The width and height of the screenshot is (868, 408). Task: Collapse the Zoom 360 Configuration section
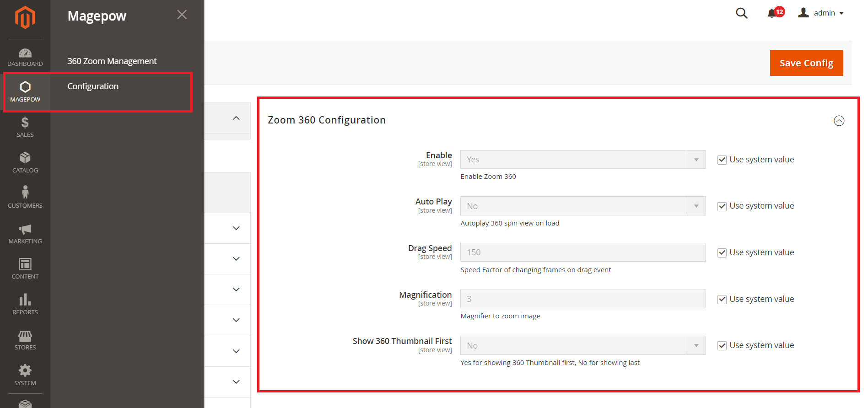(x=839, y=121)
